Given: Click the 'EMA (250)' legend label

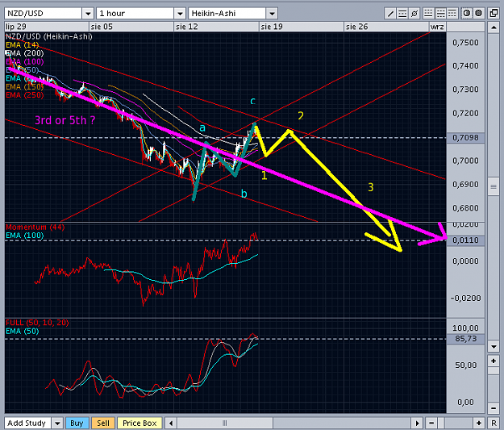Looking at the screenshot, I should click(x=24, y=95).
